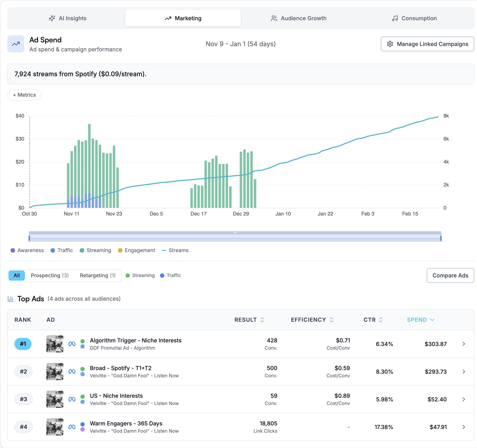Switch to the Marketing tab
The height and width of the screenshot is (448, 477).
pyautogui.click(x=183, y=18)
